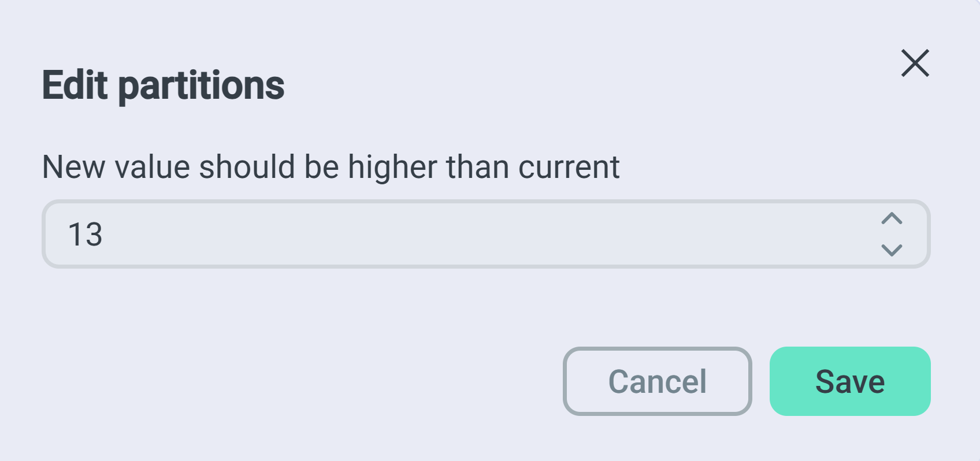Click the Edit partitions heading
Image resolution: width=980 pixels, height=461 pixels.
(x=163, y=85)
